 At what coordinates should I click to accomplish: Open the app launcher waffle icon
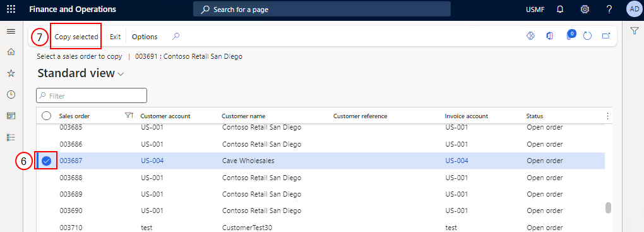point(11,9)
